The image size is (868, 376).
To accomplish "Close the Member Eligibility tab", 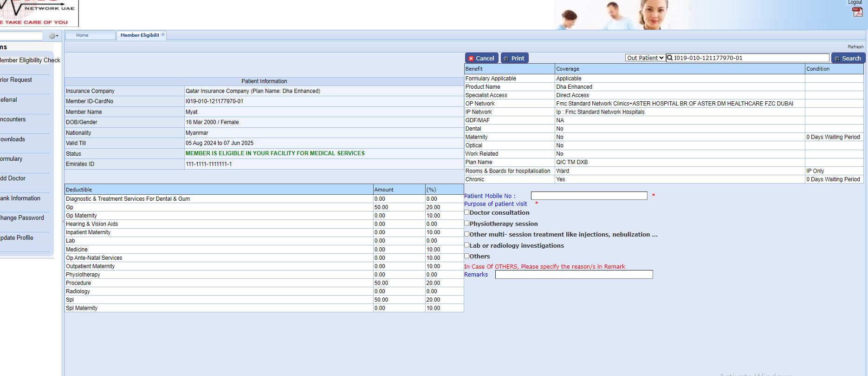I will (163, 35).
